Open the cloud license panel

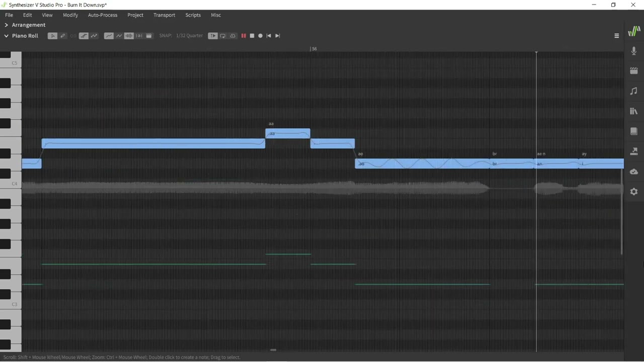tap(634, 171)
